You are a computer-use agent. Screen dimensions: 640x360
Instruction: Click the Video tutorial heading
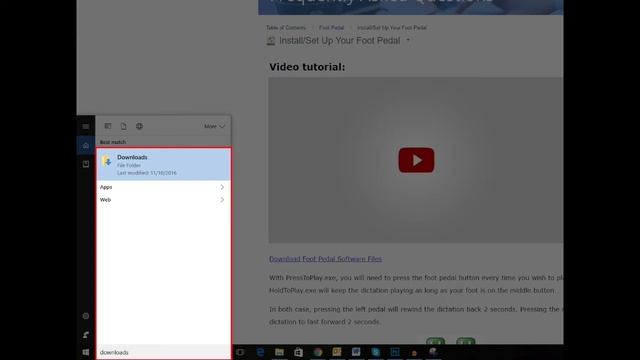(x=307, y=67)
